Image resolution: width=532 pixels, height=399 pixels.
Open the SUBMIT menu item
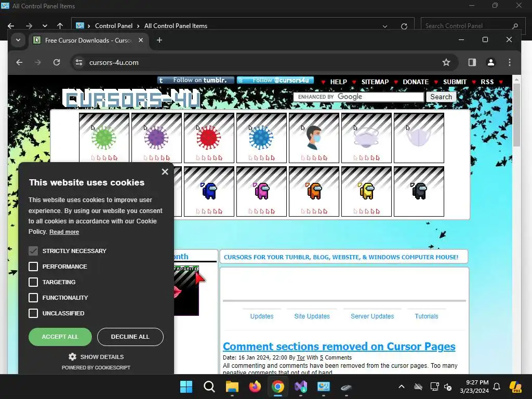(455, 82)
